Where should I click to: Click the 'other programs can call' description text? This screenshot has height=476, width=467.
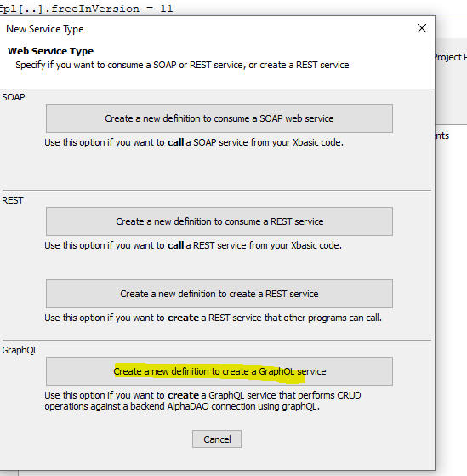pyautogui.click(x=214, y=318)
